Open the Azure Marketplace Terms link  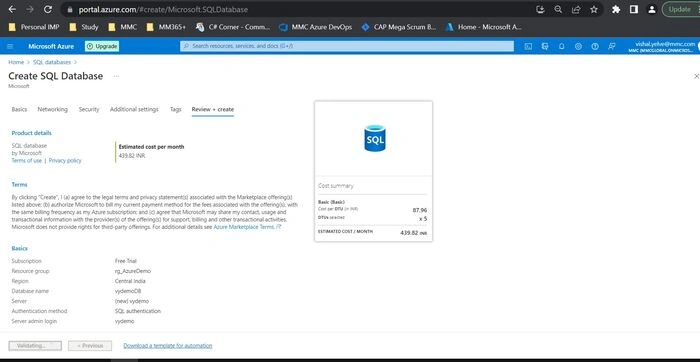[247, 227]
